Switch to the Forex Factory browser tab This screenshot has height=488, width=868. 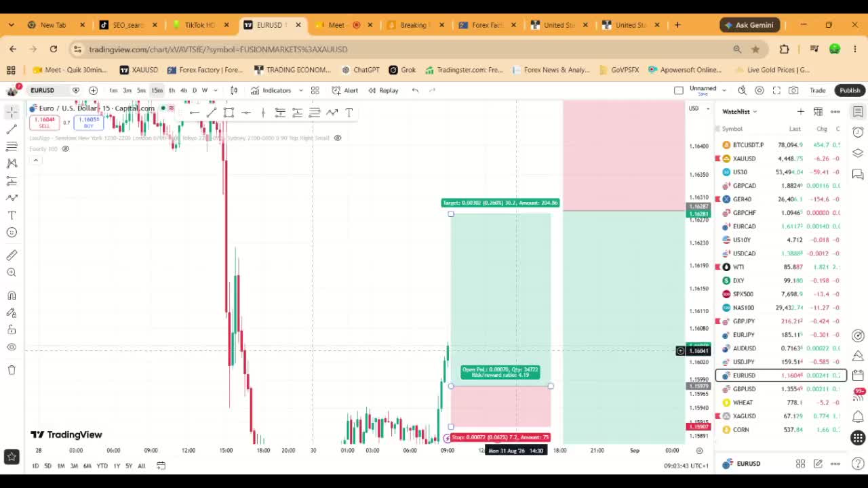[x=486, y=25]
